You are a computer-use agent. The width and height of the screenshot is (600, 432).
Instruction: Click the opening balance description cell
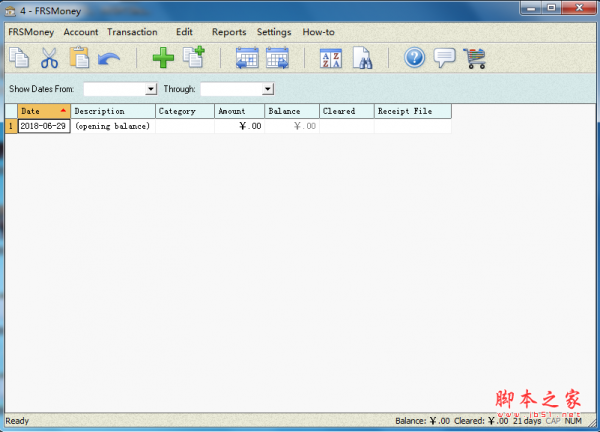(113, 126)
